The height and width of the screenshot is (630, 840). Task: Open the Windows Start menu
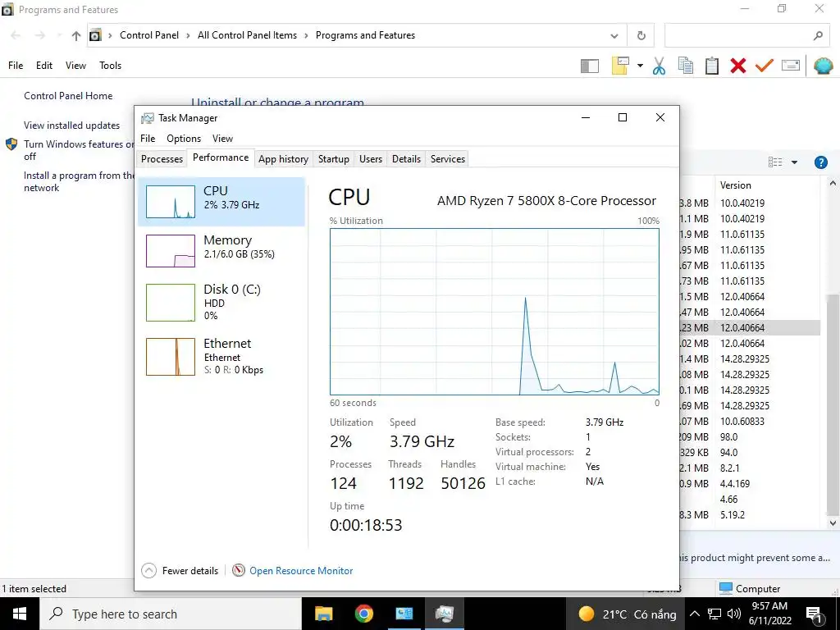[20, 614]
